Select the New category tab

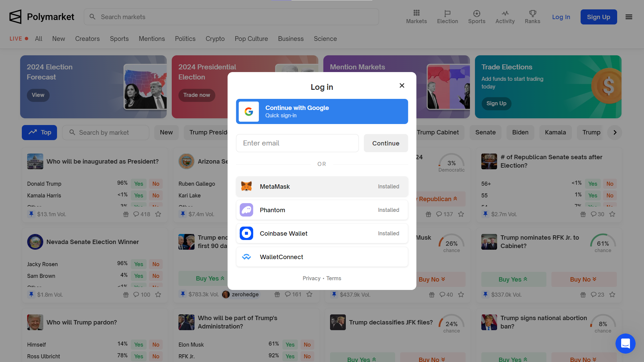(59, 39)
